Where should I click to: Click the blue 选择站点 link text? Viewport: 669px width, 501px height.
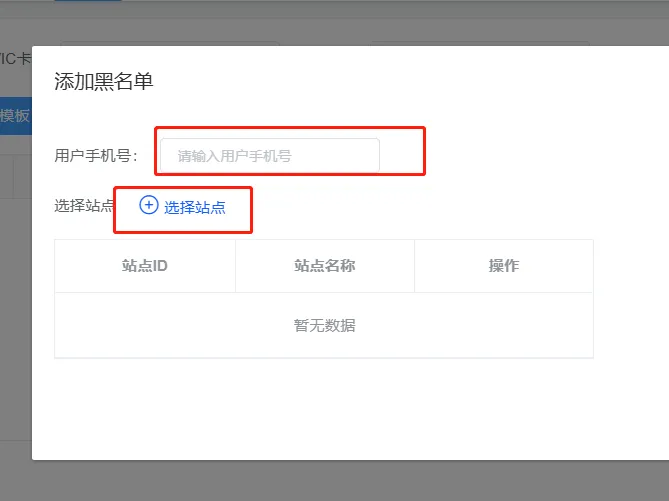pyautogui.click(x=195, y=207)
